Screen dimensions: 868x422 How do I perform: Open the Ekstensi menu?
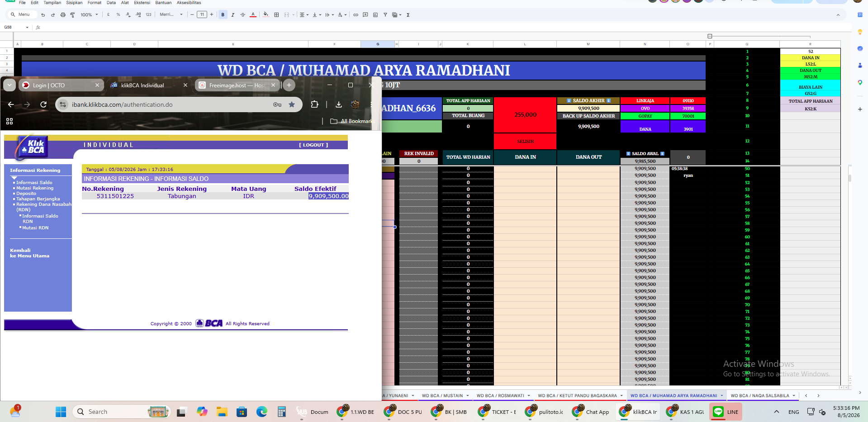[x=142, y=3]
